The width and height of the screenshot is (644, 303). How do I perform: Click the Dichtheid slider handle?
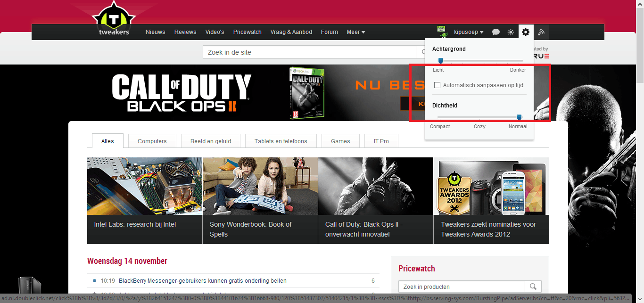pyautogui.click(x=519, y=117)
